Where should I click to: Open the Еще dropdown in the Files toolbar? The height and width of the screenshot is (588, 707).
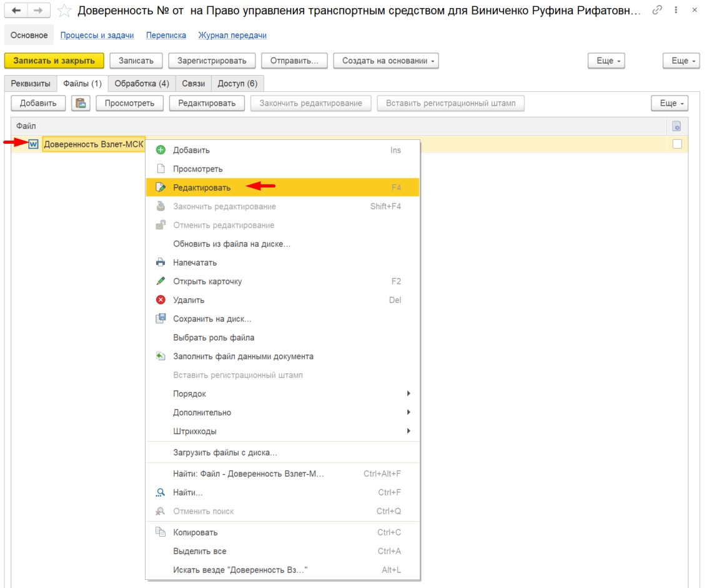pos(670,103)
